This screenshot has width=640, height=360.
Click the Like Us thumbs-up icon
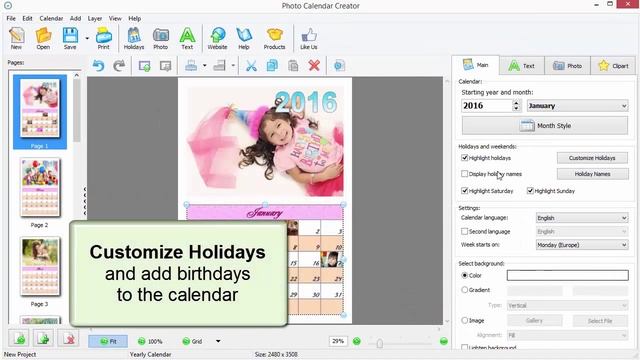point(309,38)
